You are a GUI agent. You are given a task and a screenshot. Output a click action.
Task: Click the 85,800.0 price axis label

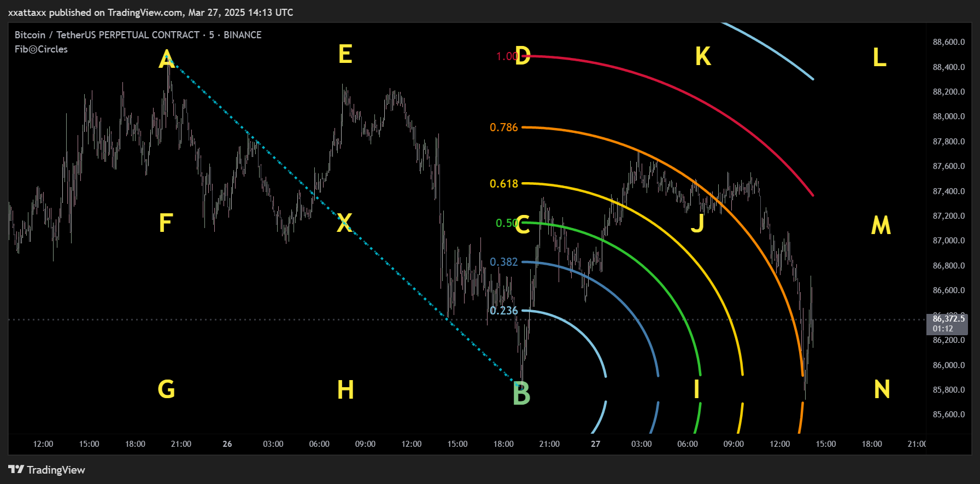point(949,390)
